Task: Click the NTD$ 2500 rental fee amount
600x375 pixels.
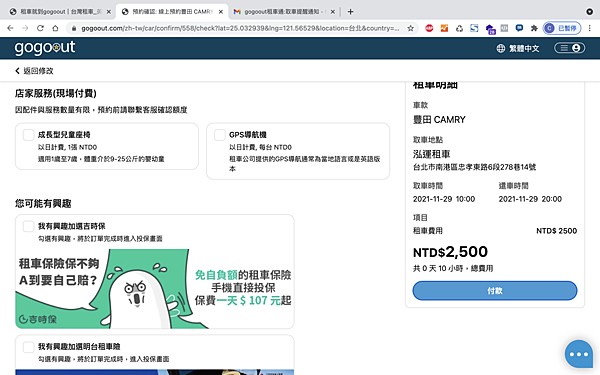Action: 556,231
